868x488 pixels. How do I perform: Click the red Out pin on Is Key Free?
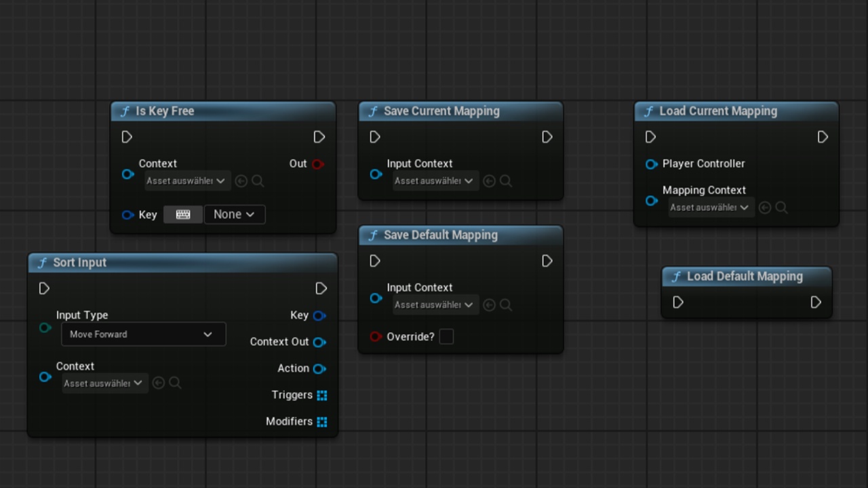pyautogui.click(x=318, y=163)
